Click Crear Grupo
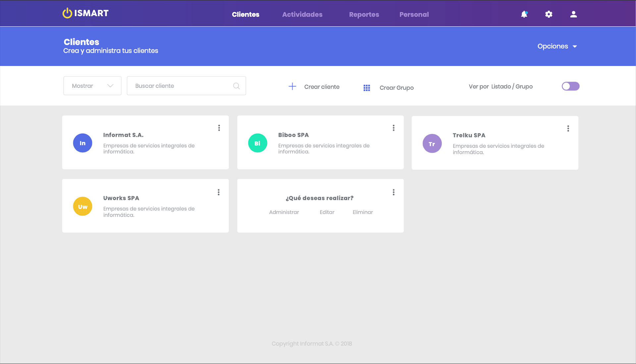The width and height of the screenshot is (636, 364). coord(397,88)
